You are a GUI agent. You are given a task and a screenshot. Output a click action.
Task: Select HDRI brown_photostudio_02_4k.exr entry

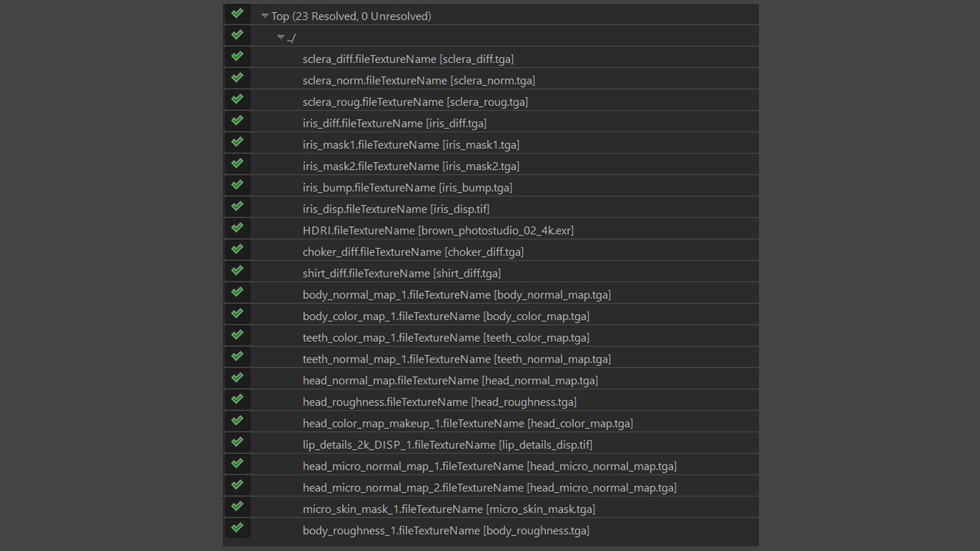[438, 231]
